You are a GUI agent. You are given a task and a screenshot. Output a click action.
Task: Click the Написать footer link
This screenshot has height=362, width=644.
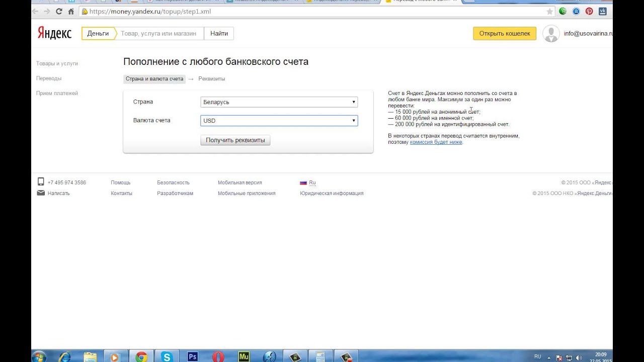[59, 193]
